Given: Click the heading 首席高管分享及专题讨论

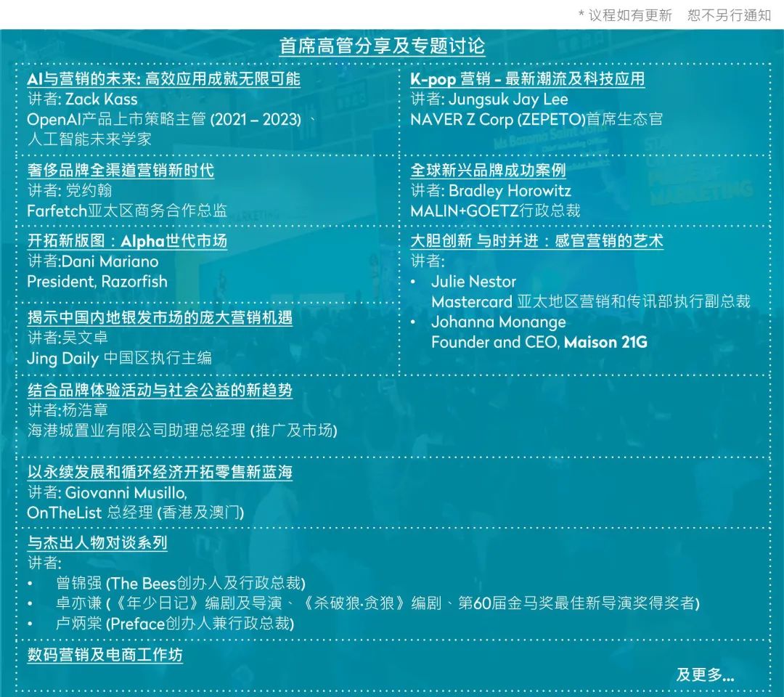Looking at the screenshot, I should (x=382, y=46).
